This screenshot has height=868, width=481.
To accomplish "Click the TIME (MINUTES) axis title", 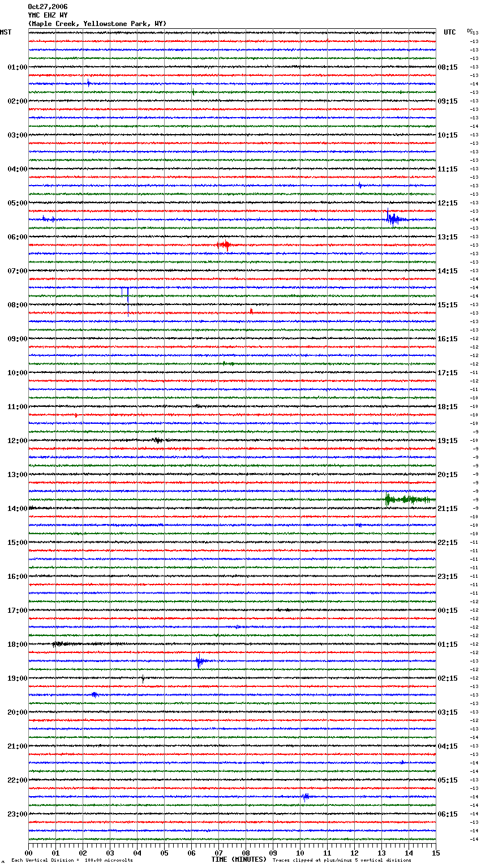I will (x=239, y=860).
